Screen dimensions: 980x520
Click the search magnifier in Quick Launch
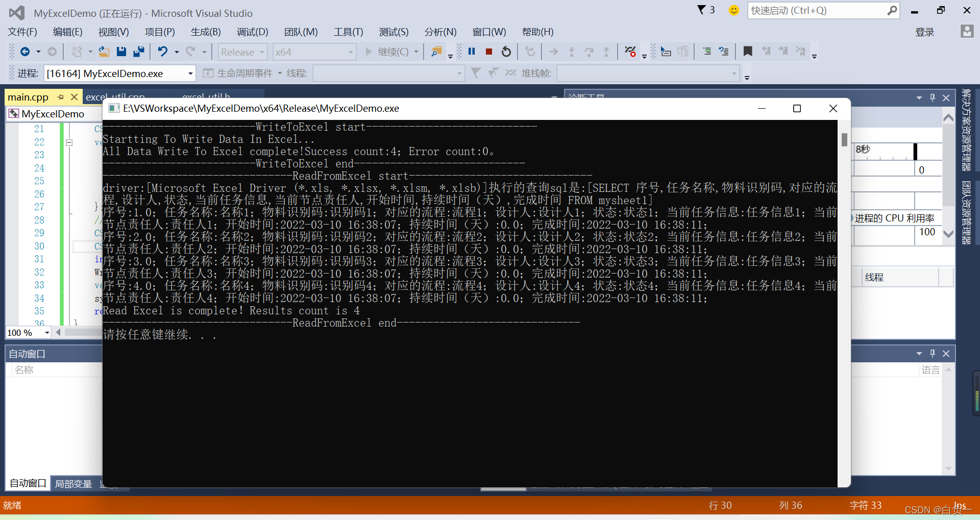point(892,10)
